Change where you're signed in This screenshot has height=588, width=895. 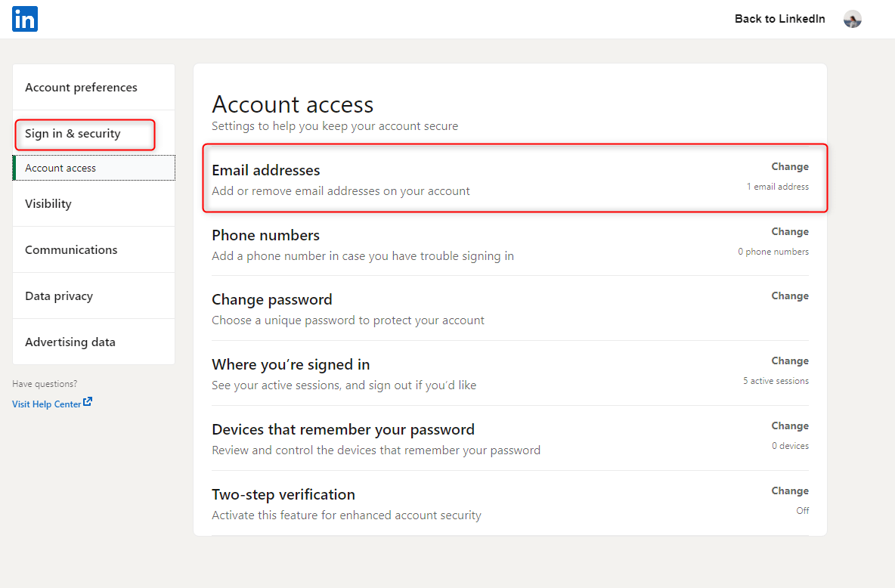click(x=790, y=361)
